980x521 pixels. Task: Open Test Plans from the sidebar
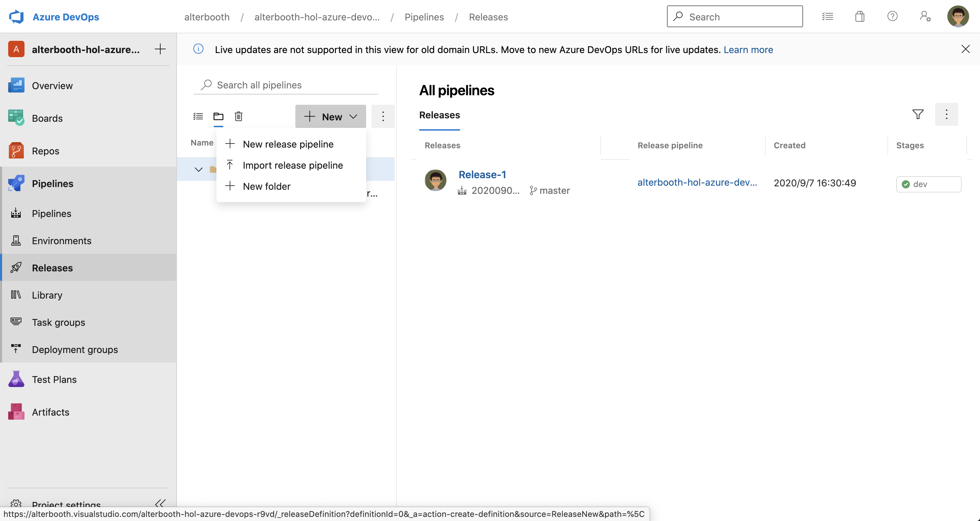[x=54, y=380]
